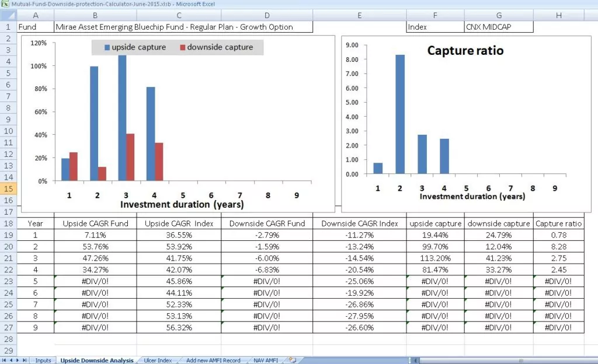The image size is (598, 364).
Task: Jump to last sheet using navigation arrow
Action: click(x=25, y=360)
